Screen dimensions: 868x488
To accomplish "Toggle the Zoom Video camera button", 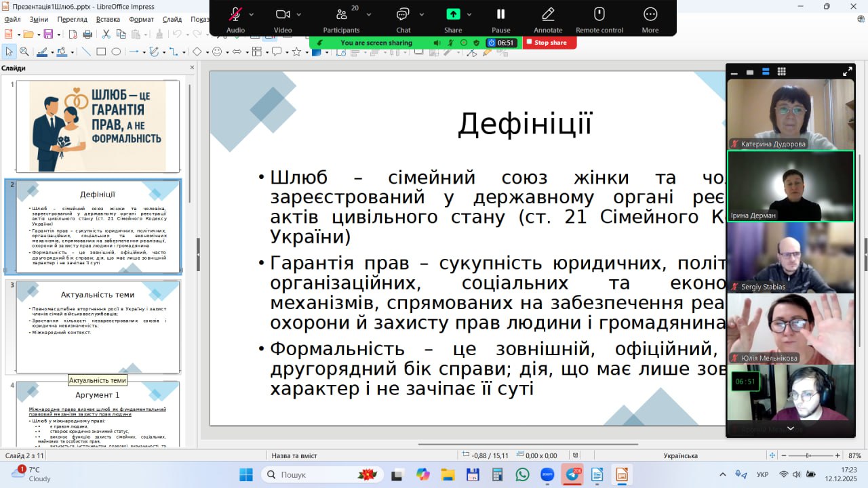I will tap(283, 14).
